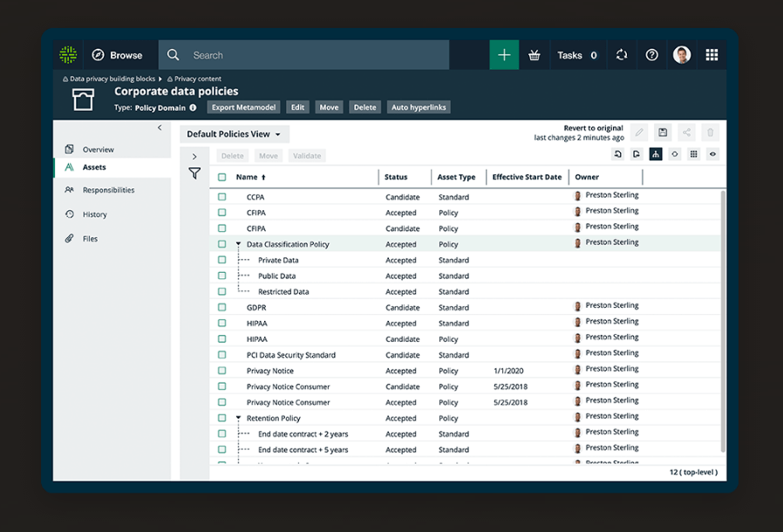The height and width of the screenshot is (532, 783).
Task: Click the edit pencil icon near Revert to original
Action: coord(639,132)
